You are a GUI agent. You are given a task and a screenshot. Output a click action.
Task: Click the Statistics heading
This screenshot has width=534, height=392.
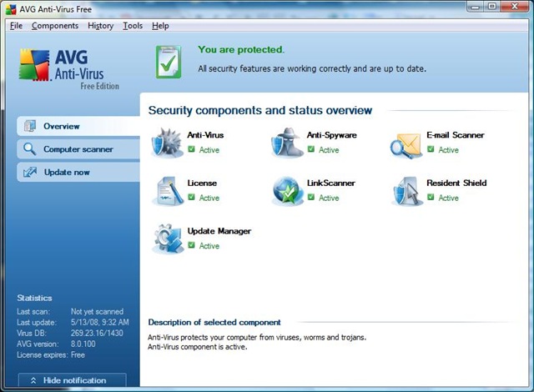pyautogui.click(x=34, y=298)
